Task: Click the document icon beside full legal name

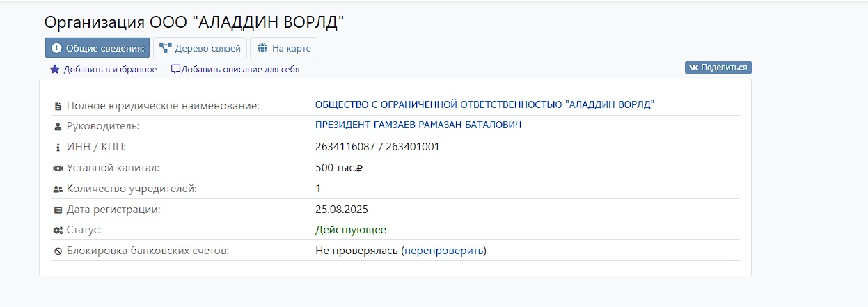Action: 58,106
